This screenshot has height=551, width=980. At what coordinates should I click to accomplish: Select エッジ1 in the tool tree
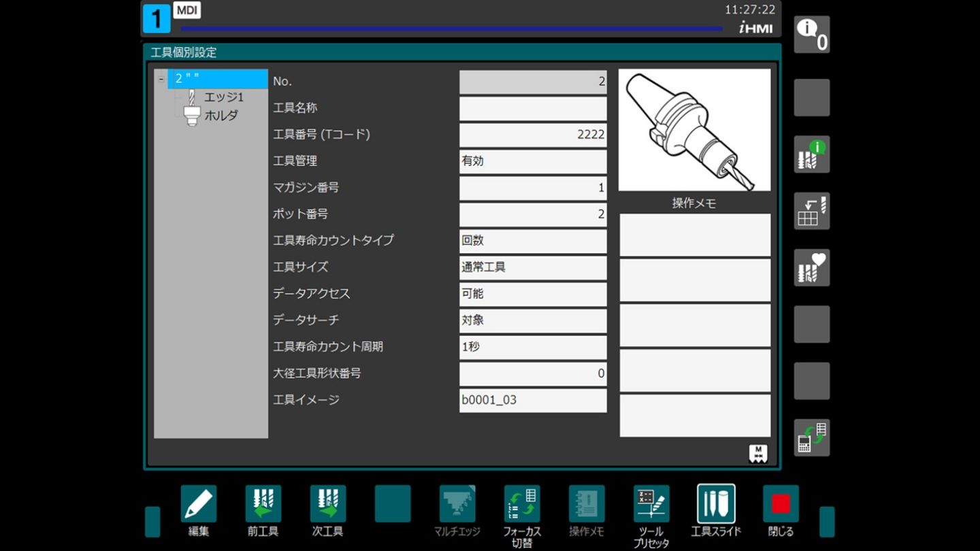pos(223,97)
